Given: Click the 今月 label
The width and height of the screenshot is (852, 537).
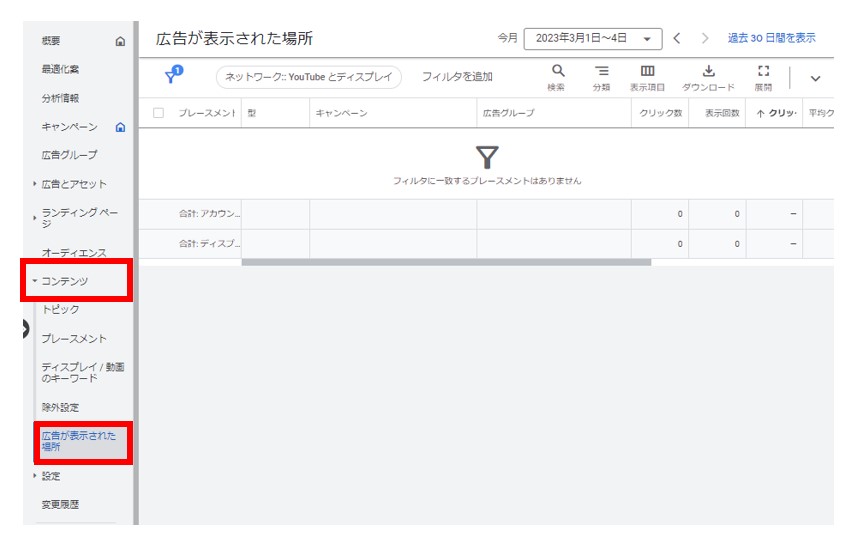Looking at the screenshot, I should tap(508, 38).
